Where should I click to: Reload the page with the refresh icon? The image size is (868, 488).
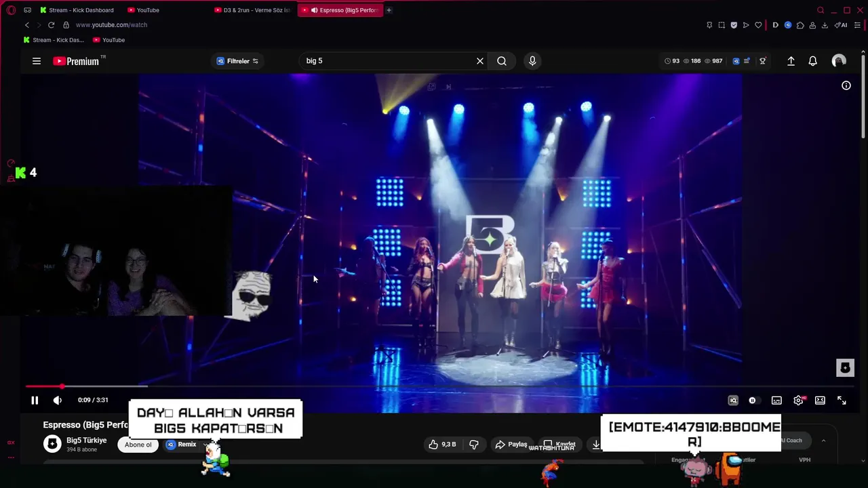tap(51, 25)
